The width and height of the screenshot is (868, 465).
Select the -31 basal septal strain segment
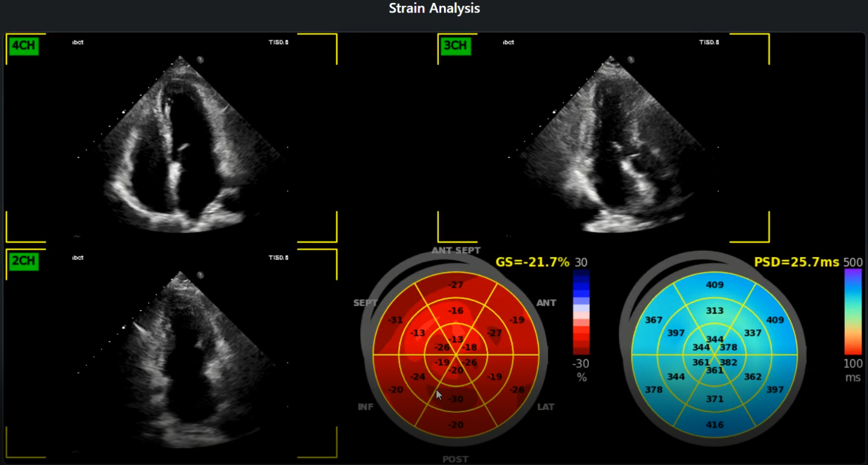coord(395,320)
